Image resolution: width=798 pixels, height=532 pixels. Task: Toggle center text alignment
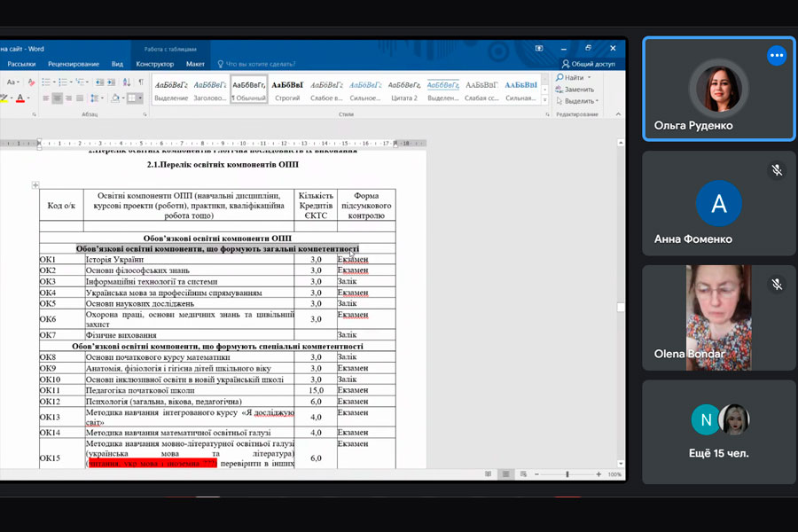(58, 98)
